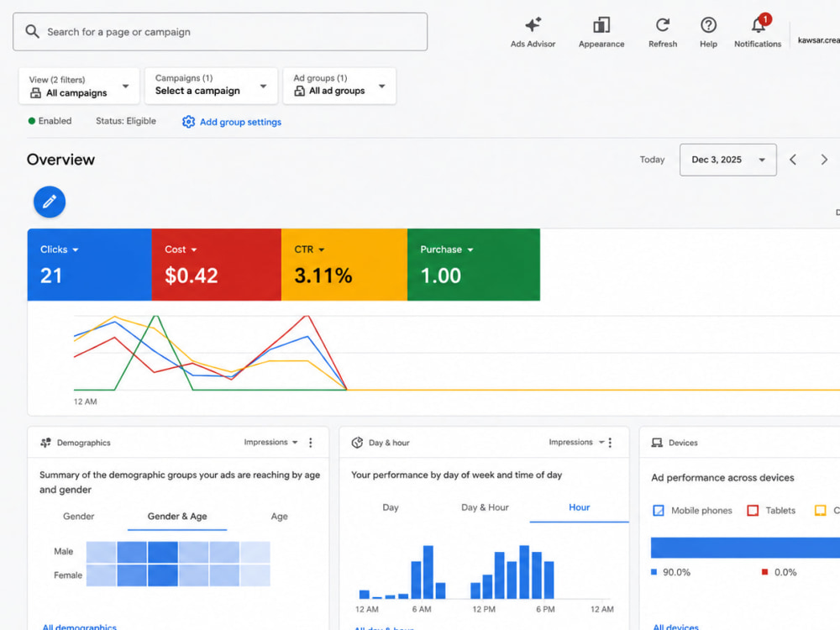Viewport: 840px width, 630px height.
Task: Switch to the Gender tab
Action: click(78, 517)
